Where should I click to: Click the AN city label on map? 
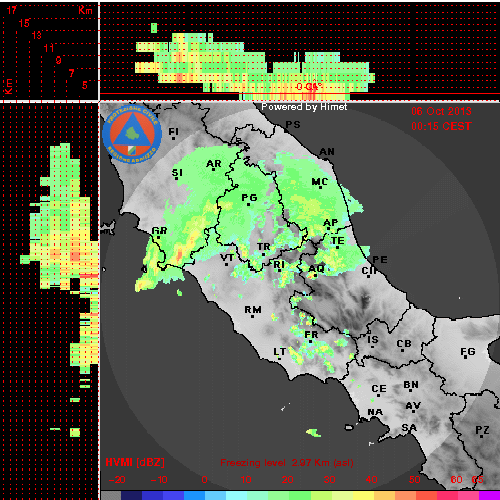[x=327, y=152]
